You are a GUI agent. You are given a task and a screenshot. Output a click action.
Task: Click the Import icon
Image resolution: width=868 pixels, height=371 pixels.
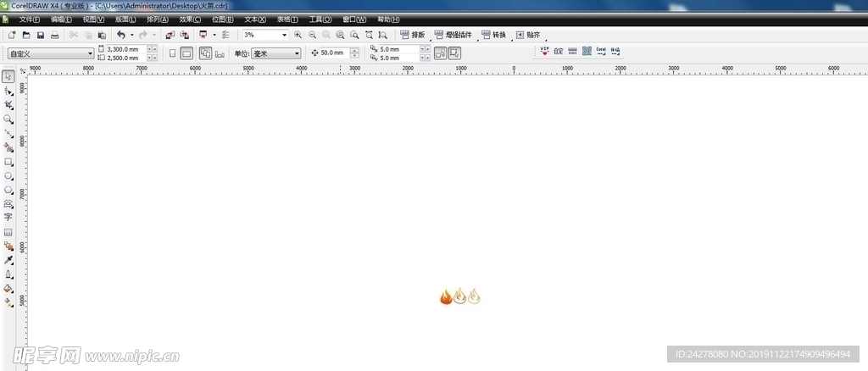tap(170, 35)
